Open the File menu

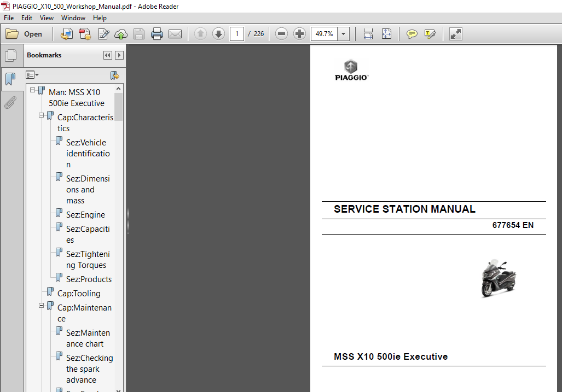(9, 18)
